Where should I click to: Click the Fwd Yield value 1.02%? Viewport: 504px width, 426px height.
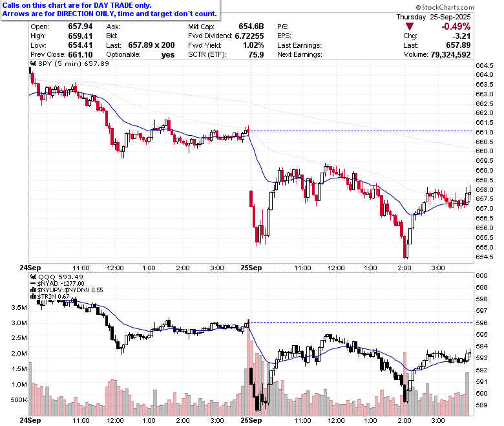(253, 45)
